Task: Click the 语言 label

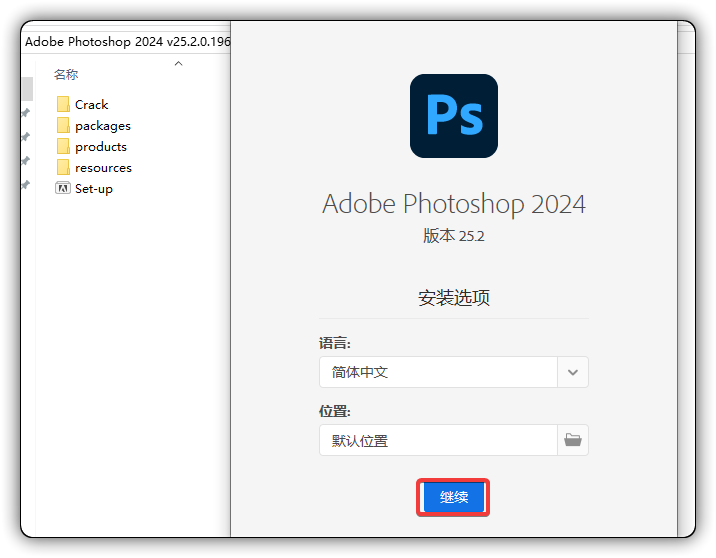Action: point(335,343)
